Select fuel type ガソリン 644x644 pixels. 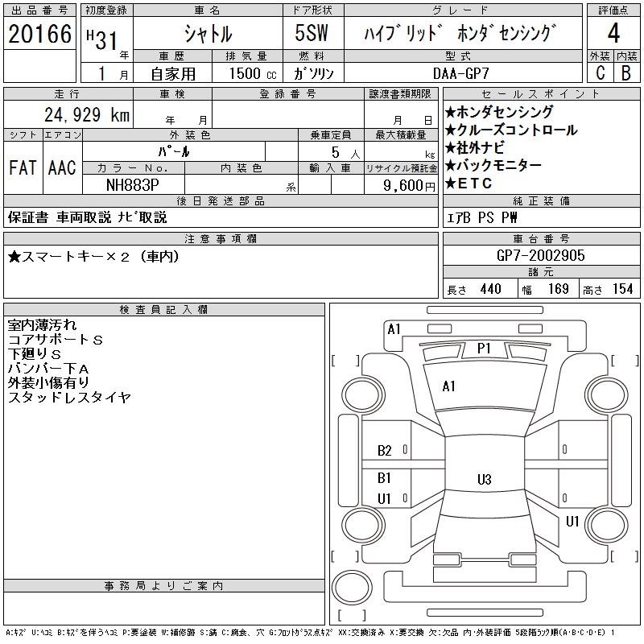(313, 73)
